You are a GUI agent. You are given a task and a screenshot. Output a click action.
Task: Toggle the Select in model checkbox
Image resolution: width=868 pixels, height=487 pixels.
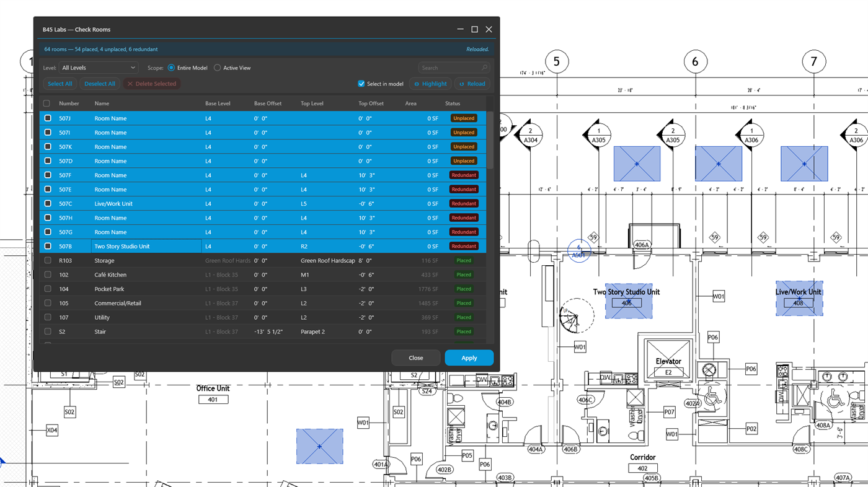[x=361, y=84]
